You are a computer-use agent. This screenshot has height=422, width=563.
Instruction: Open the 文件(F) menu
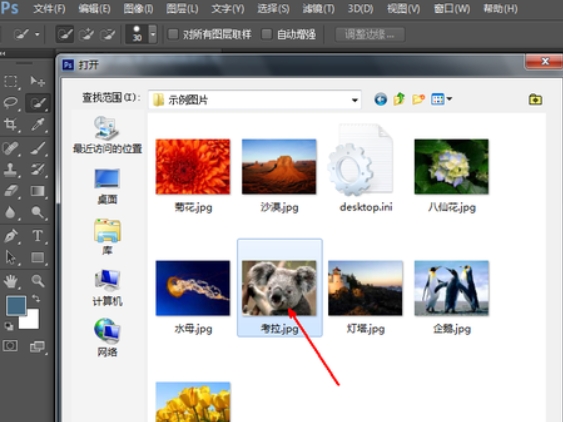[x=49, y=9]
